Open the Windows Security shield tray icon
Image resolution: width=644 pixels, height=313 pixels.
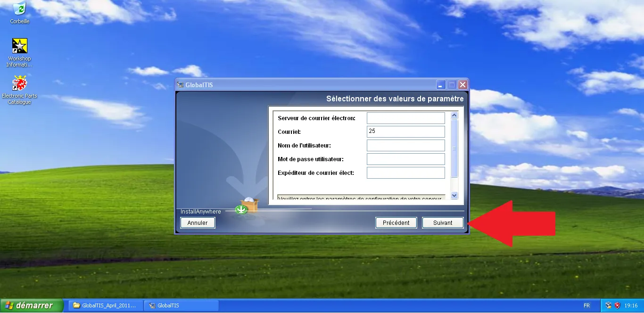tap(617, 305)
